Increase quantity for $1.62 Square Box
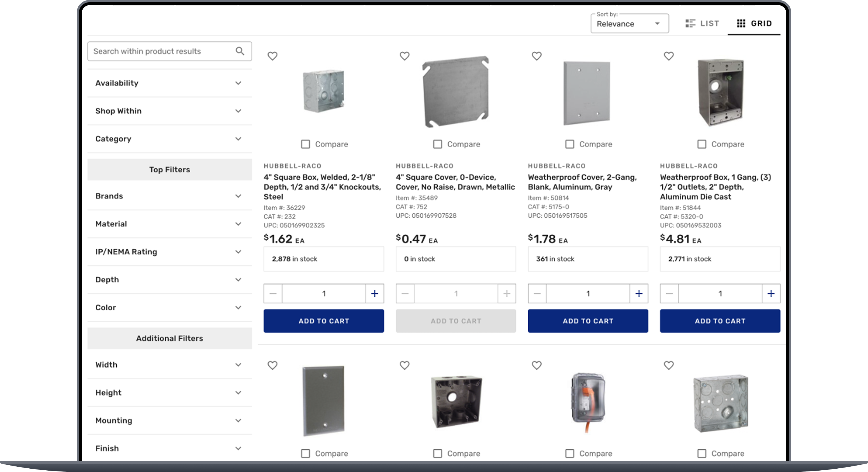Viewport: 868px width, 472px height. point(375,294)
